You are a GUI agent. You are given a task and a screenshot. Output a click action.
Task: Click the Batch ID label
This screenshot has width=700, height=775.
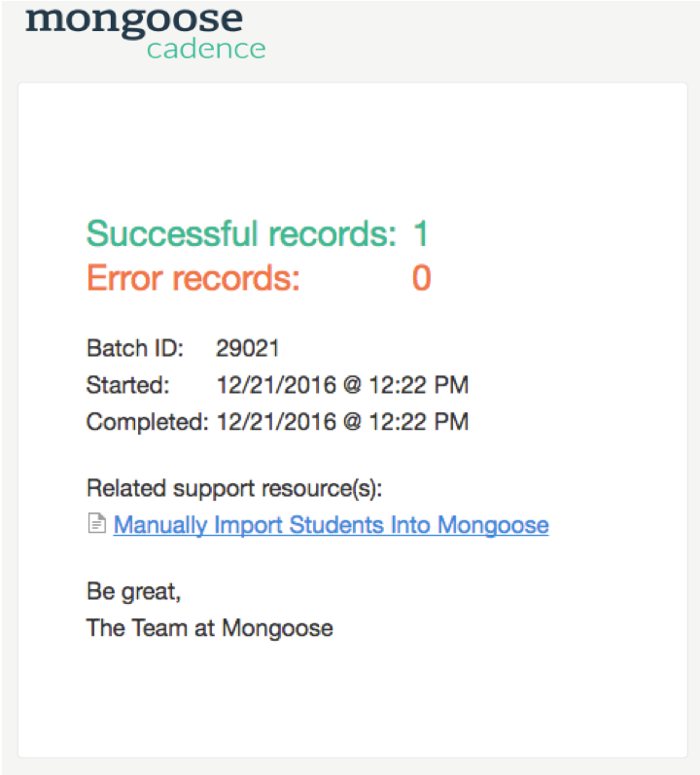135,348
